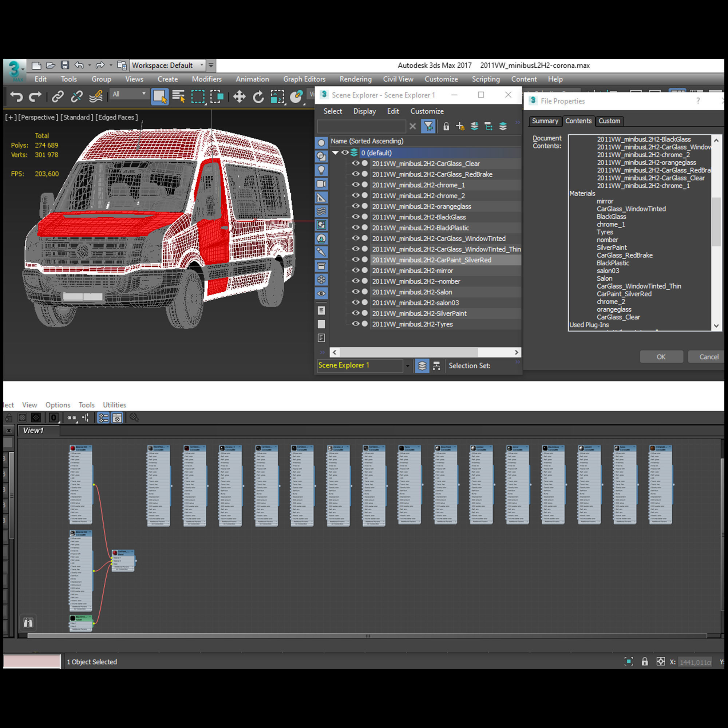728x728 pixels.
Task: Open the Display menu in Scene Explorer
Action: [364, 111]
